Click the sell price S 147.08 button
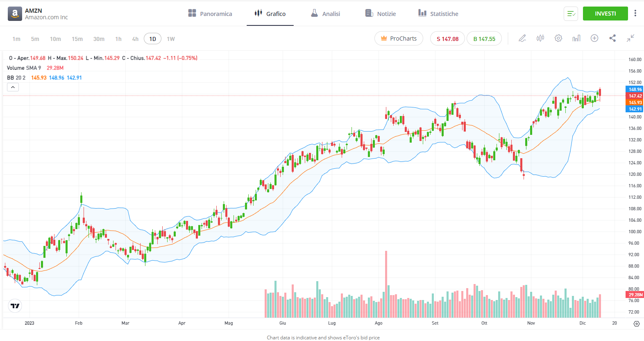The height and width of the screenshot is (341, 644). [x=447, y=39]
